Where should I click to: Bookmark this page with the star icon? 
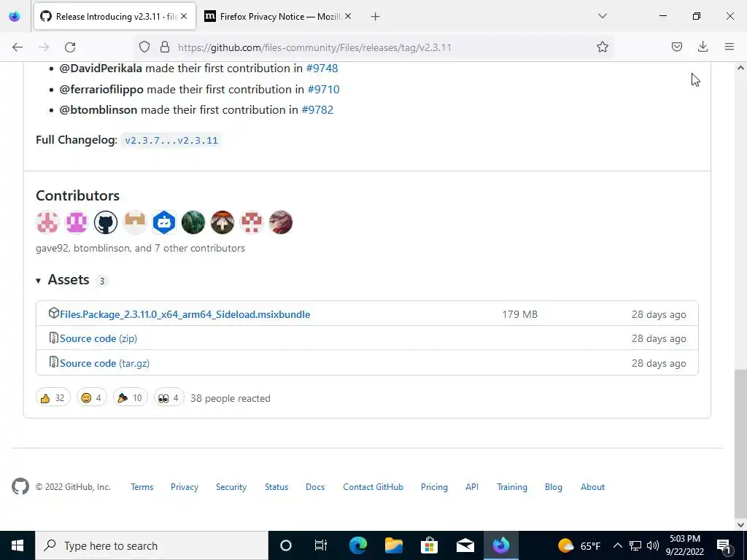pyautogui.click(x=602, y=47)
